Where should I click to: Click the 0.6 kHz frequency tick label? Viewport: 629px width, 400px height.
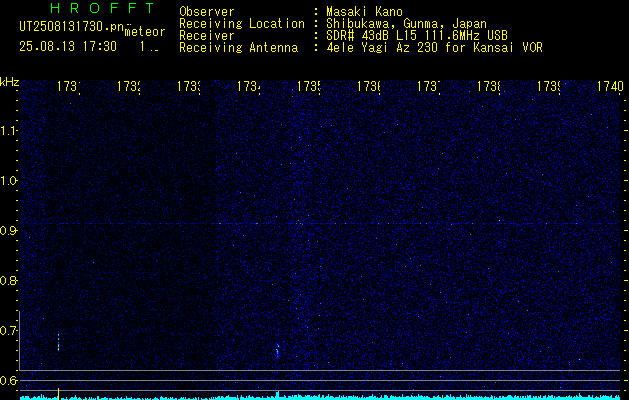point(8,380)
